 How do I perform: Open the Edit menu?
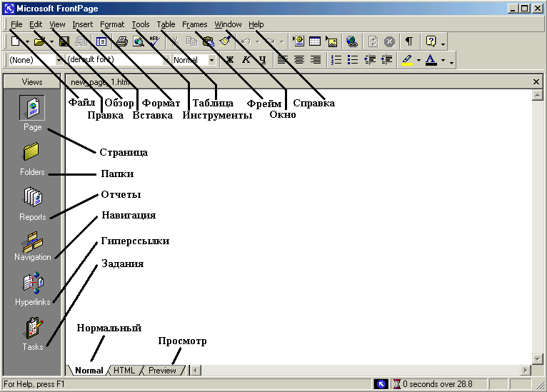pos(36,24)
